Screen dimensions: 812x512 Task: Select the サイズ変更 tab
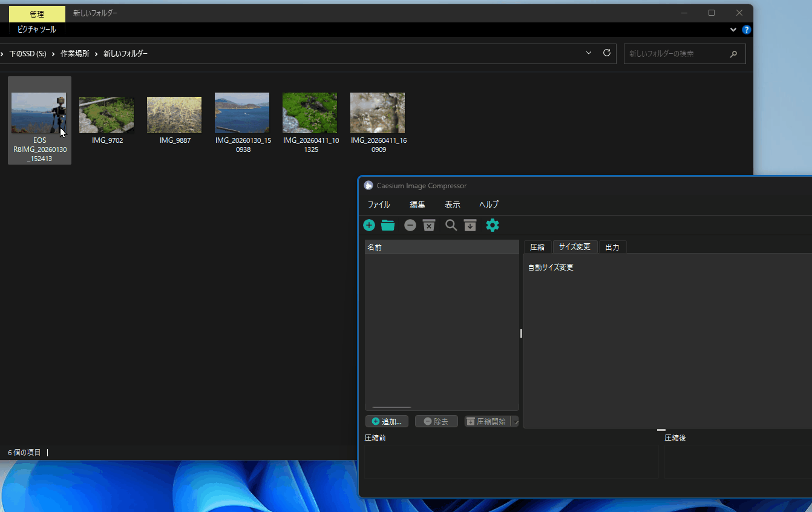click(575, 247)
